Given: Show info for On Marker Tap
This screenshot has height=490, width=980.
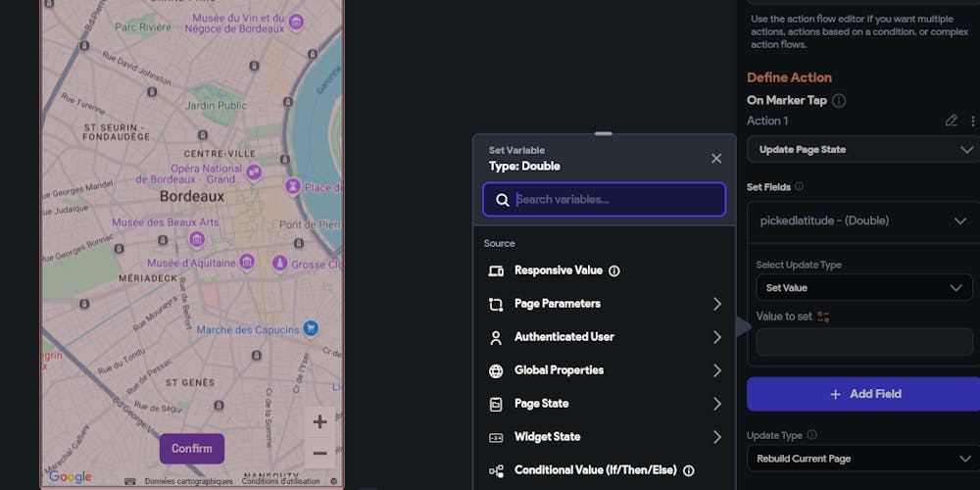Looking at the screenshot, I should pyautogui.click(x=840, y=101).
